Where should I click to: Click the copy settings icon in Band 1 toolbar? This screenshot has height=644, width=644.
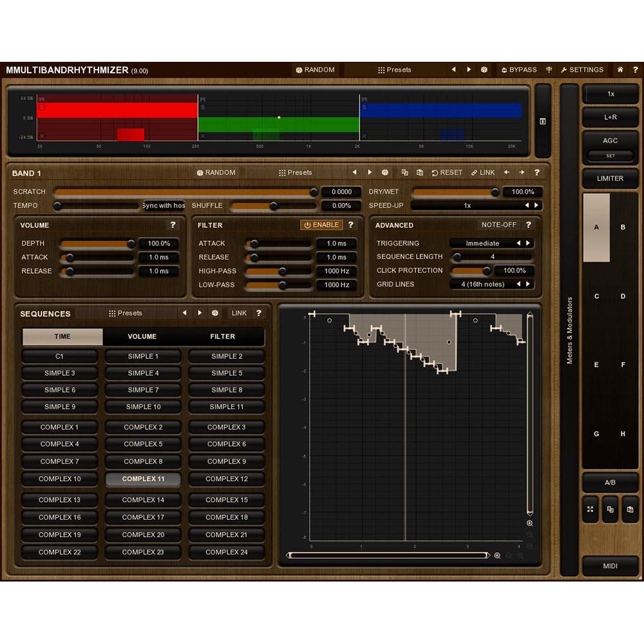pos(405,173)
